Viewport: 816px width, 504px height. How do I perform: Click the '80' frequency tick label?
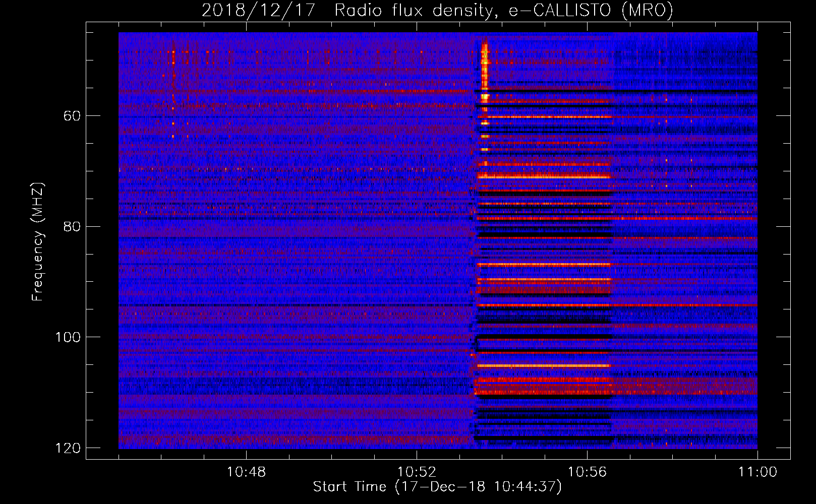tap(72, 226)
